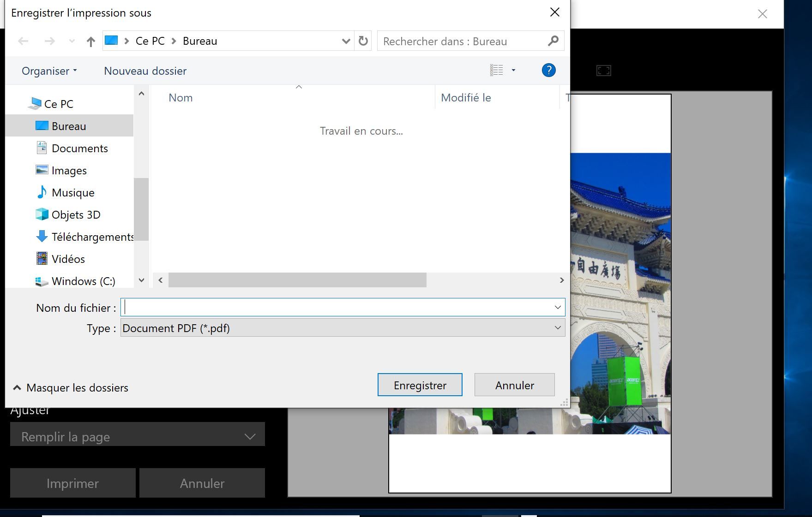
Task: Expand the address bar history dropdown
Action: pos(346,41)
